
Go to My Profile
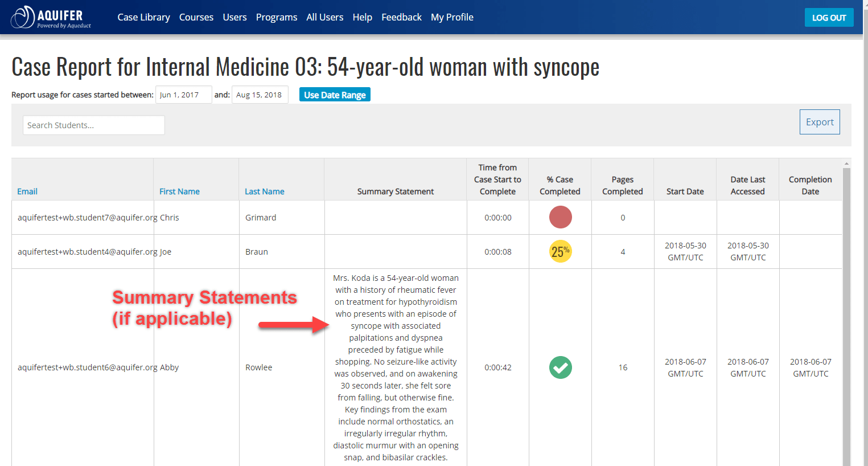tap(452, 17)
